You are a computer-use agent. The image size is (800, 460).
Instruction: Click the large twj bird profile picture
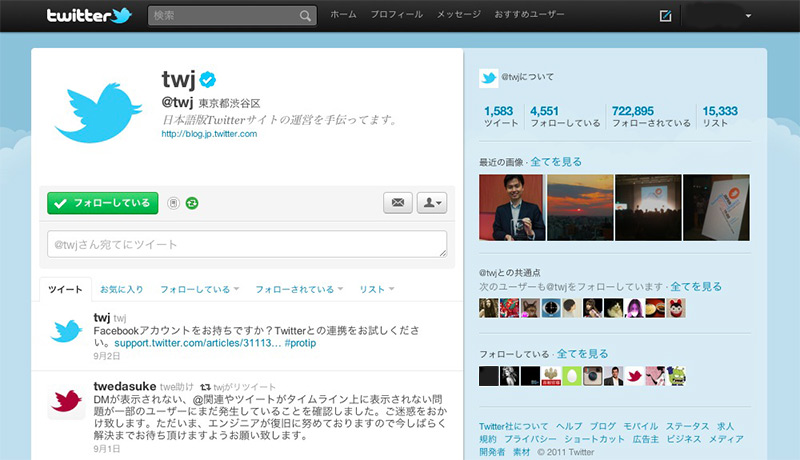click(98, 113)
